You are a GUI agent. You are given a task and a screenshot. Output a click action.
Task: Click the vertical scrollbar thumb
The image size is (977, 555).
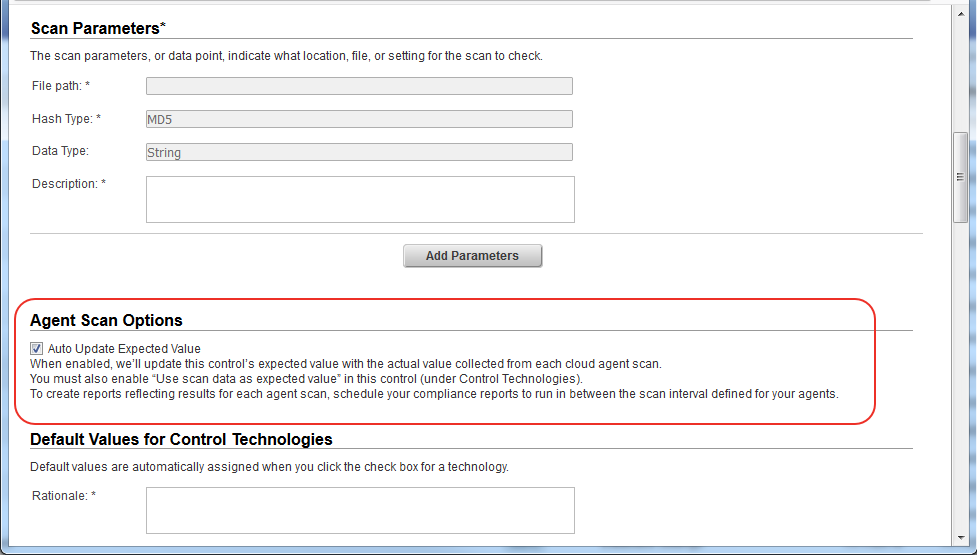(960, 177)
